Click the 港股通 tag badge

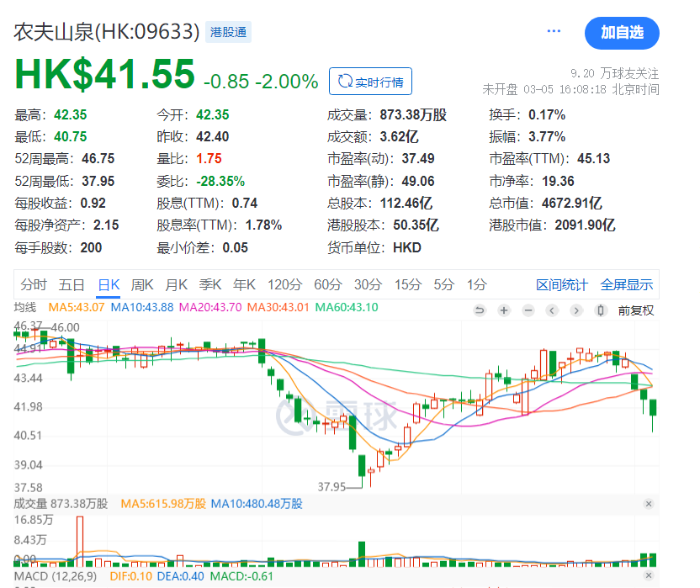(228, 32)
